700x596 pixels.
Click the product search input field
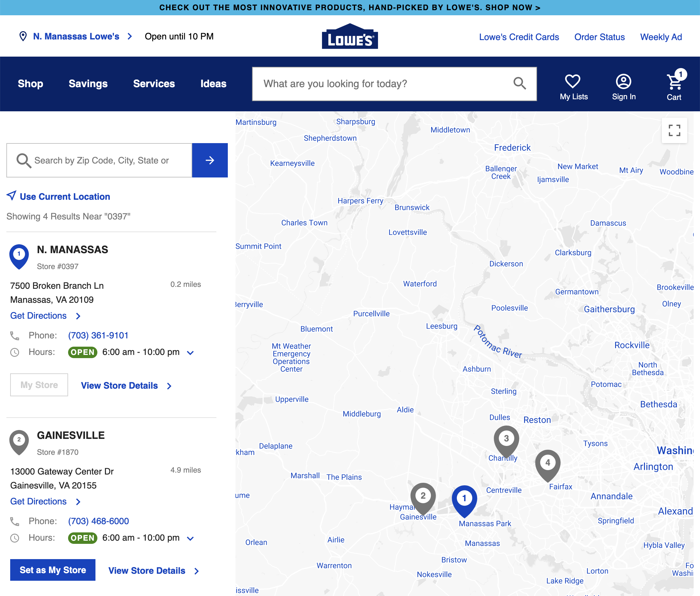[x=372, y=83]
